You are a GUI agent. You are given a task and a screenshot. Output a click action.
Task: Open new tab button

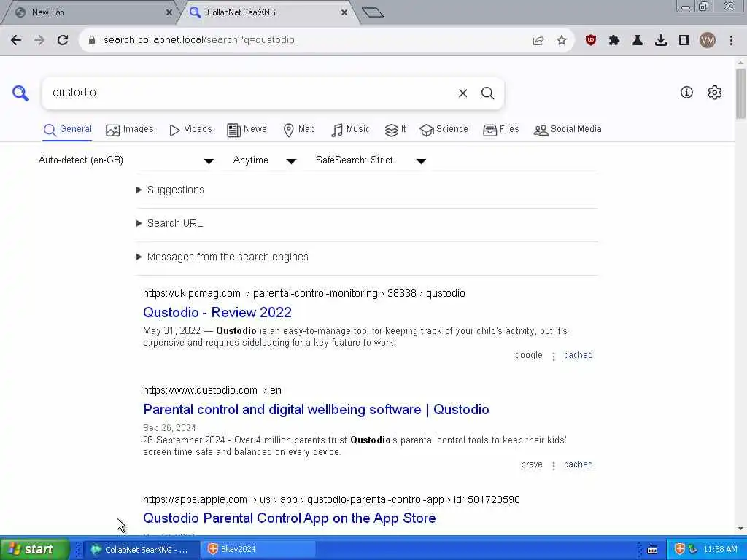tap(373, 12)
